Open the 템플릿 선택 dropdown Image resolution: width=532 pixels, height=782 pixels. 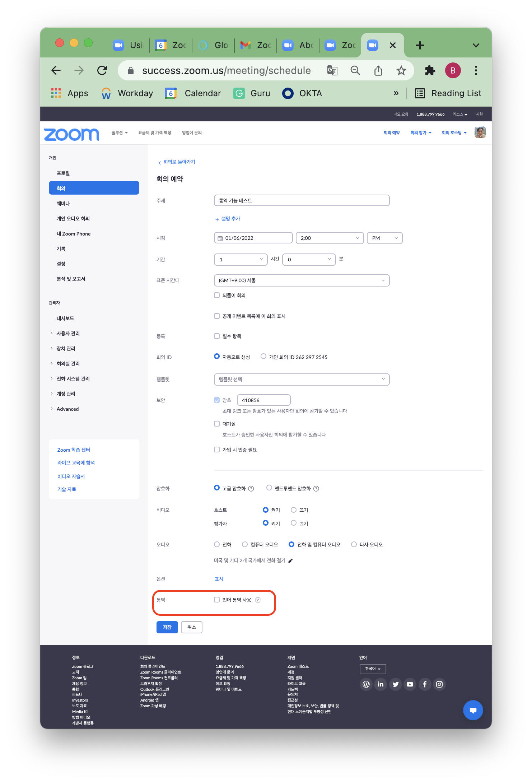[x=302, y=380]
